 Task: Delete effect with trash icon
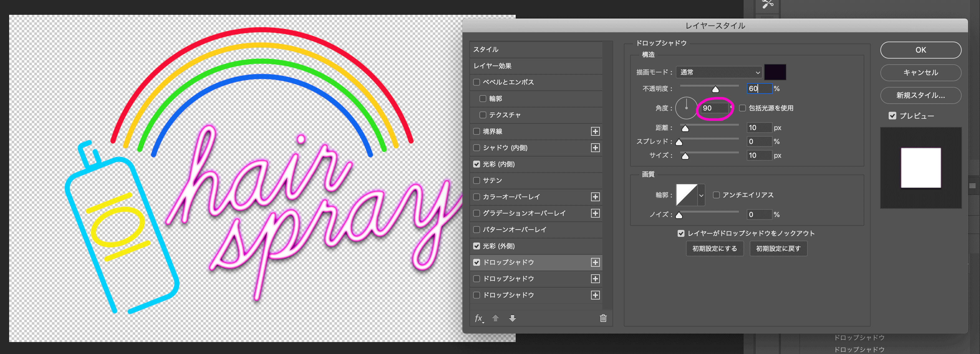click(603, 318)
